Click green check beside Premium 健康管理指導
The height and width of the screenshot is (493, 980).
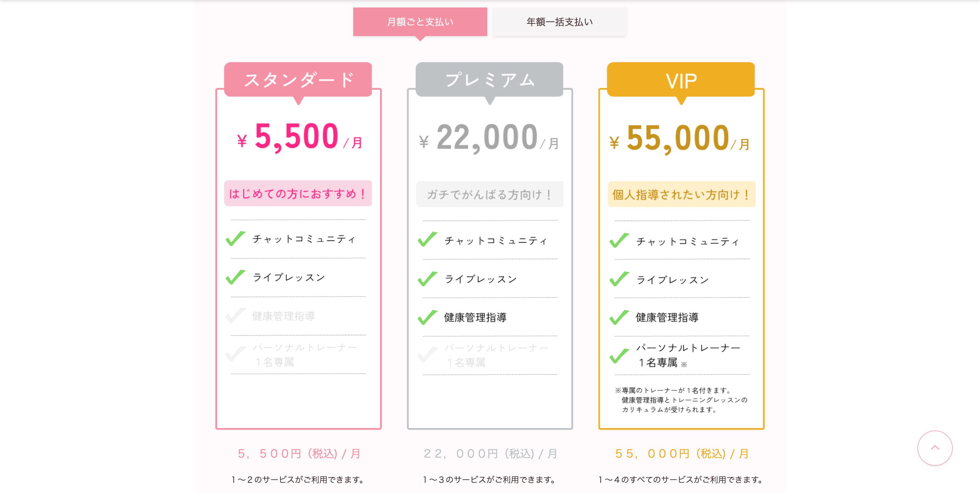427,317
